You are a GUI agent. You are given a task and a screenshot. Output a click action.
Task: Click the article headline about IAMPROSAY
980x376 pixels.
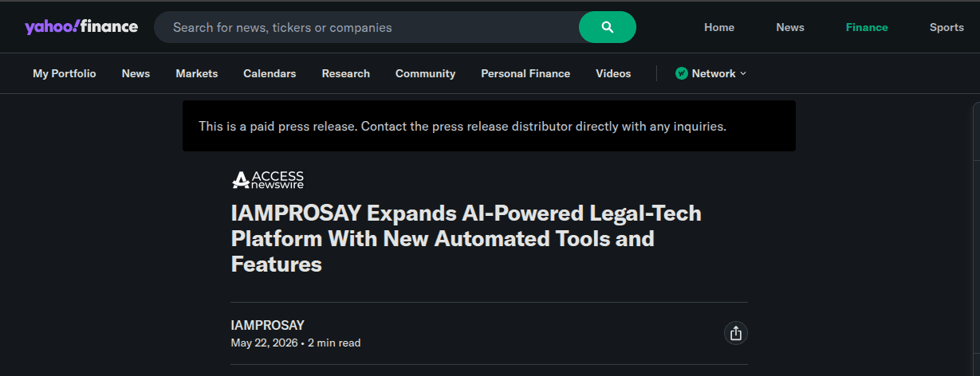point(466,238)
